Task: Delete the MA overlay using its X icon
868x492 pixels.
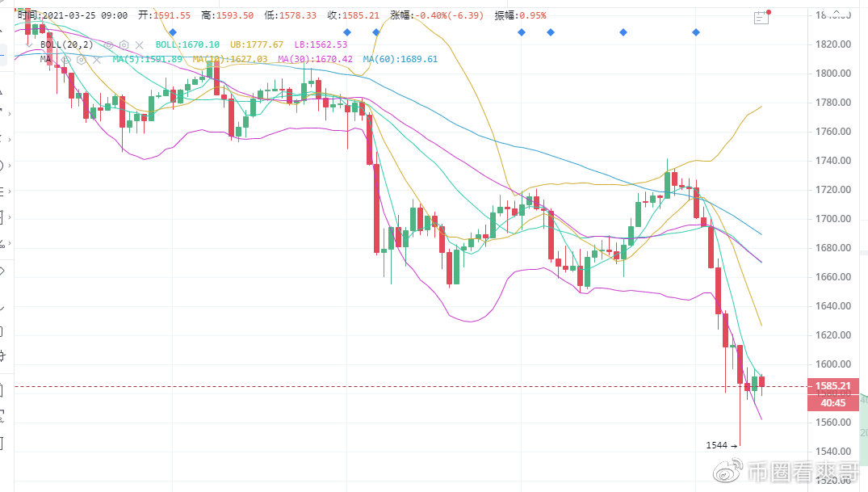Action: (x=97, y=59)
